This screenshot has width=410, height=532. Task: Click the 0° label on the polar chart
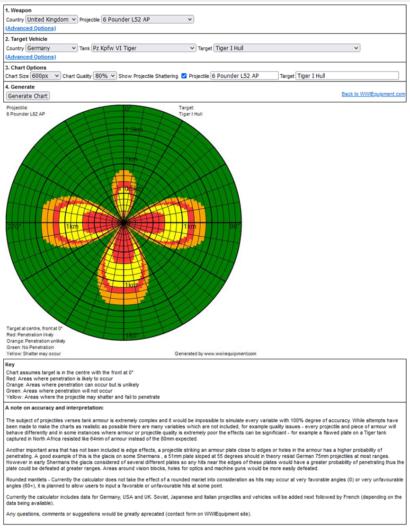(128, 109)
